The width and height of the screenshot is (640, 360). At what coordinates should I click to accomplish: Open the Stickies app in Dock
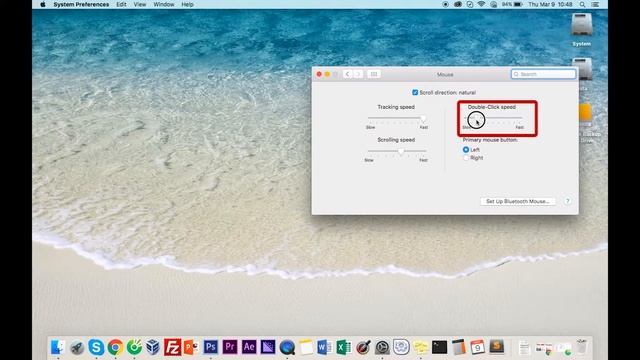pos(420,347)
